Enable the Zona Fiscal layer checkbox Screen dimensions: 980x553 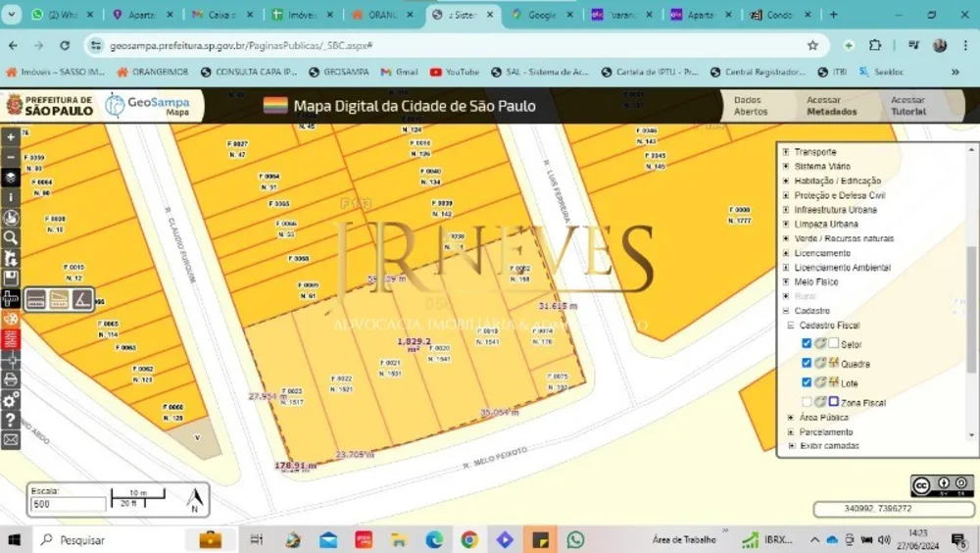[x=807, y=402]
